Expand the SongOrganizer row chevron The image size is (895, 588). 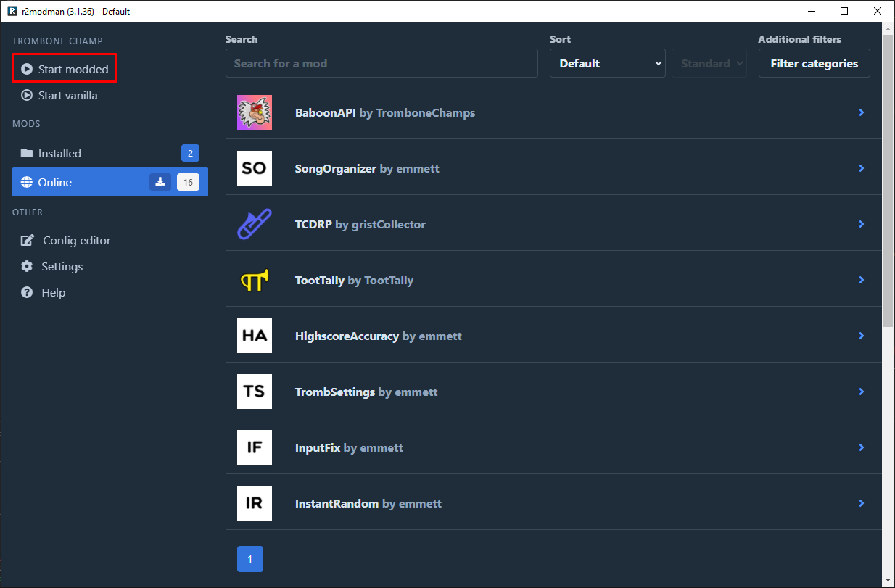click(862, 168)
